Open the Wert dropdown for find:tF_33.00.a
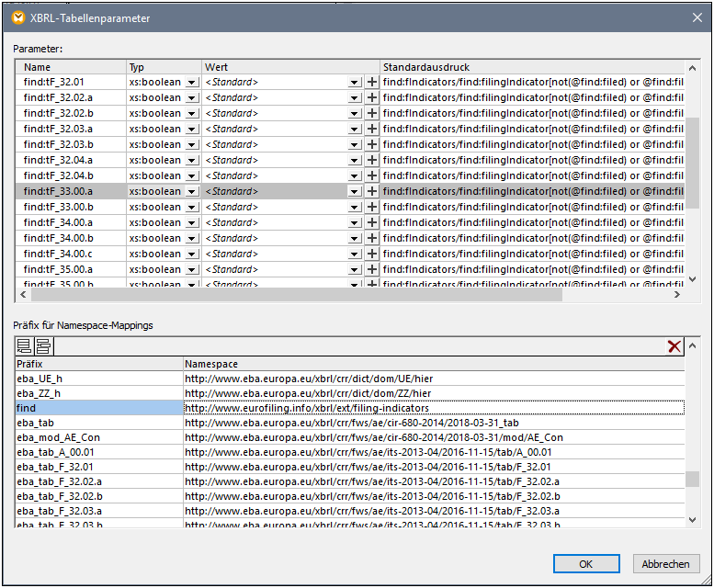This screenshot has height=588, width=714. click(355, 192)
